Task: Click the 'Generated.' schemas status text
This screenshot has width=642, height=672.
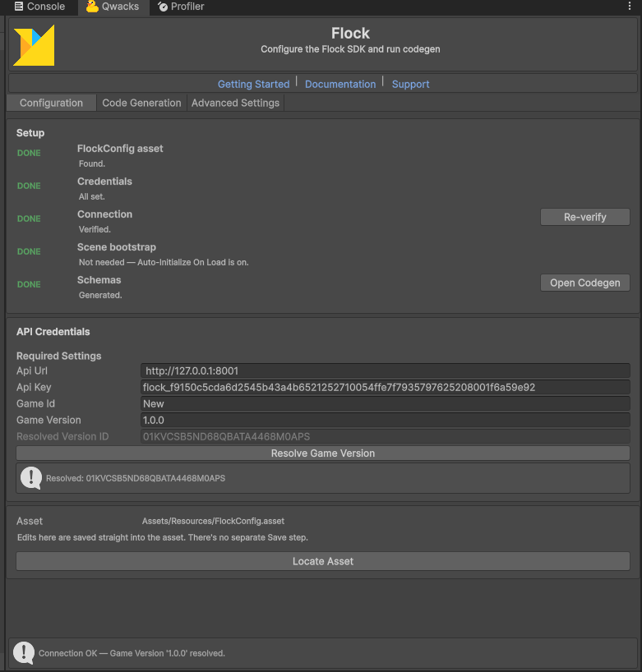Action: (100, 295)
